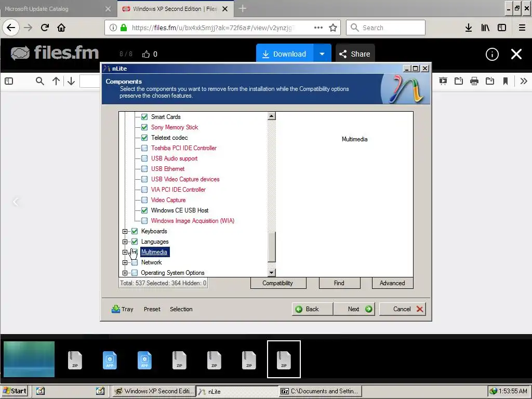This screenshot has height=399, width=532.
Task: Bookmark page with star icon
Action: 333,28
